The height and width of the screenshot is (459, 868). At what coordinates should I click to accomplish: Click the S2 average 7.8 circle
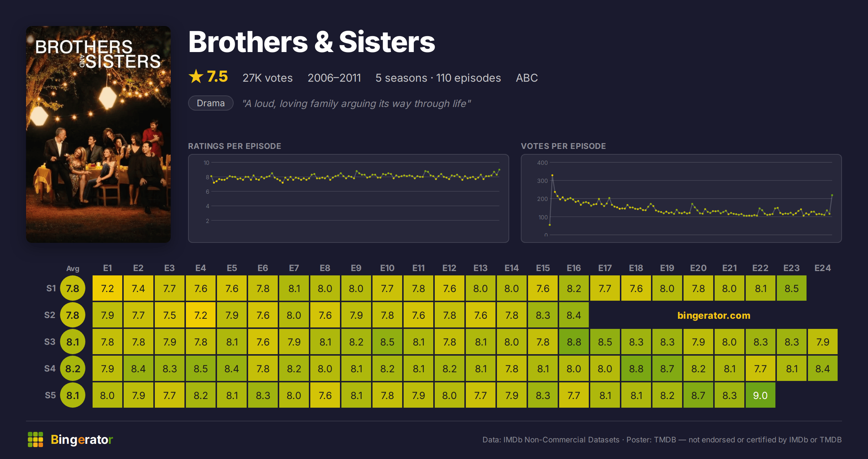tap(73, 315)
